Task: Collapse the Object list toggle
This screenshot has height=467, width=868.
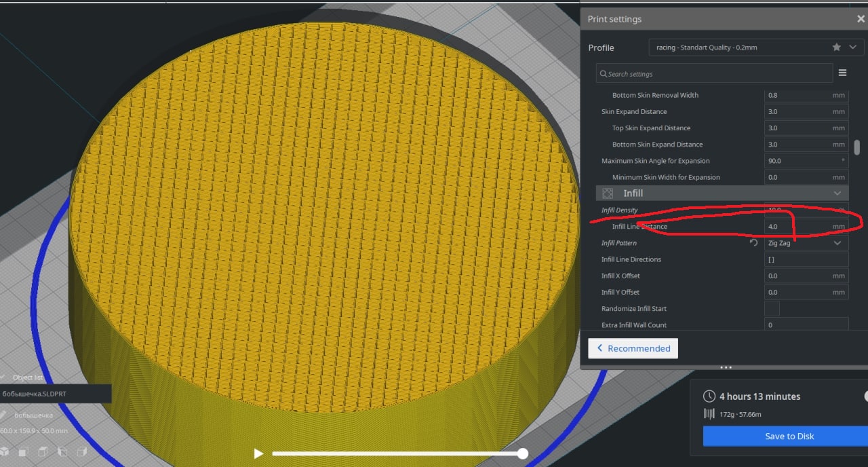Action: (x=3, y=377)
